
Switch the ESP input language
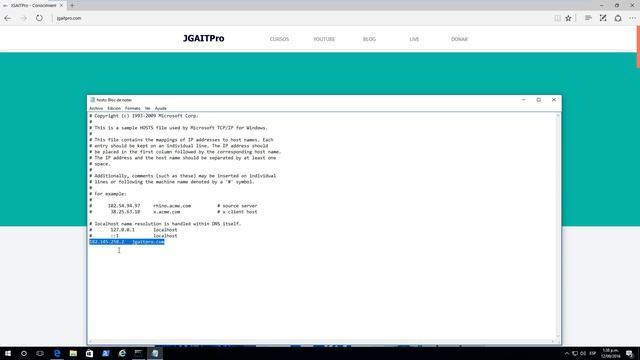(x=593, y=353)
